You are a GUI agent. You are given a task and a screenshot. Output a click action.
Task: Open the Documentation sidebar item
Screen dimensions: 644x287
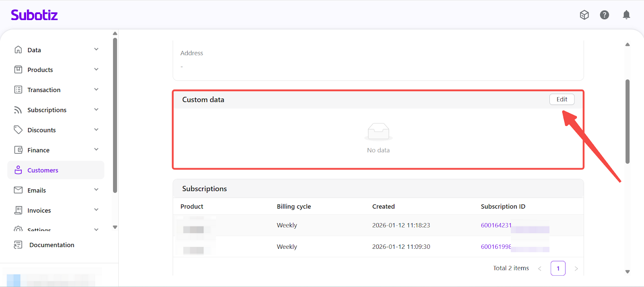click(52, 245)
